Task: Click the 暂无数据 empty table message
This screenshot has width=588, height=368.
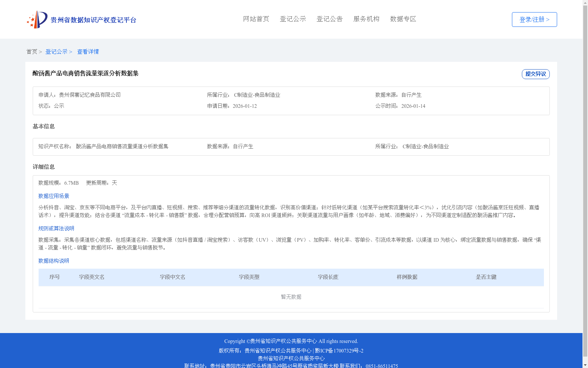Action: click(291, 297)
